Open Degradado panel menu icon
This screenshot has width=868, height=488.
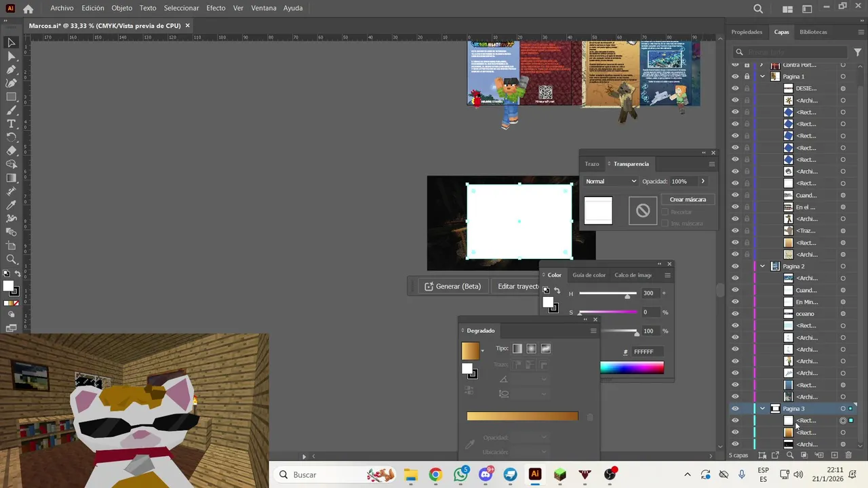point(593,331)
